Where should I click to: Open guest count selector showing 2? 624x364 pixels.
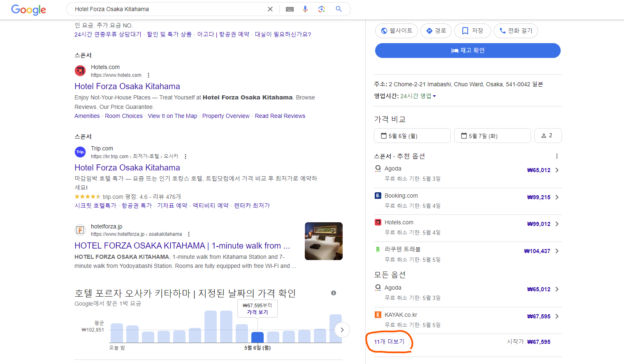[548, 136]
